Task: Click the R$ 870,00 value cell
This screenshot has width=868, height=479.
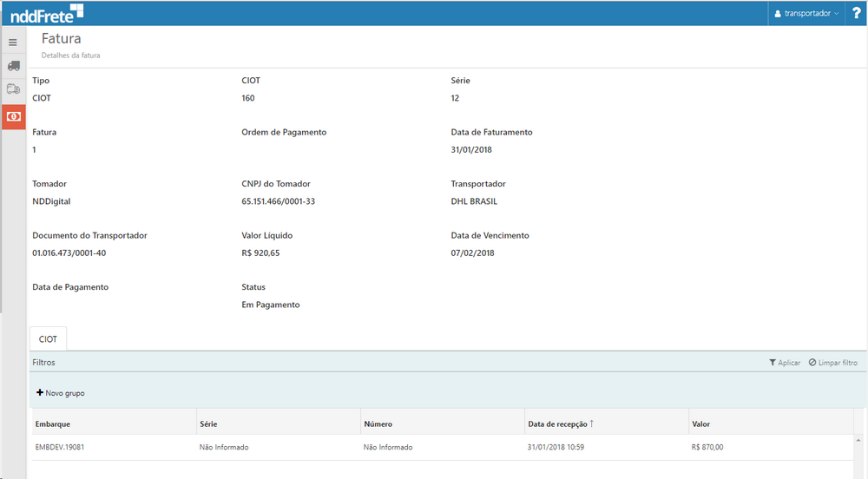Action: 707,448
